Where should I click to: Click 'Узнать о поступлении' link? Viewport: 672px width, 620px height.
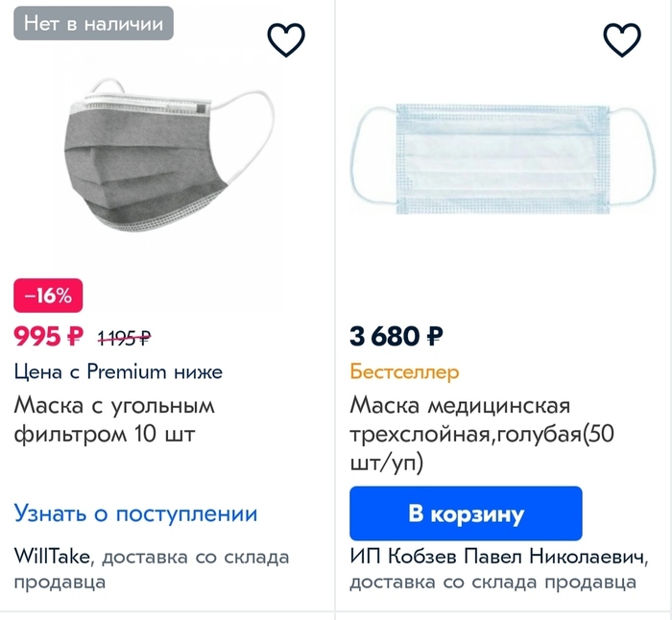point(135,513)
